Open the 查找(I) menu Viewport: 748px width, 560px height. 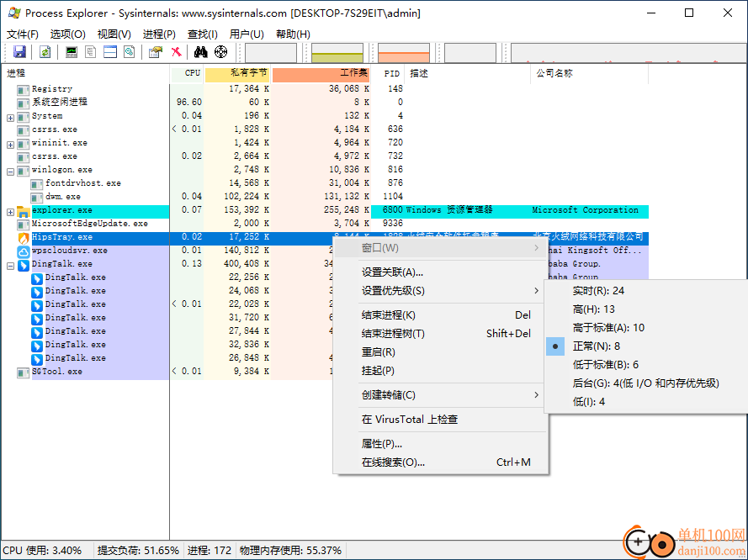pyautogui.click(x=202, y=34)
